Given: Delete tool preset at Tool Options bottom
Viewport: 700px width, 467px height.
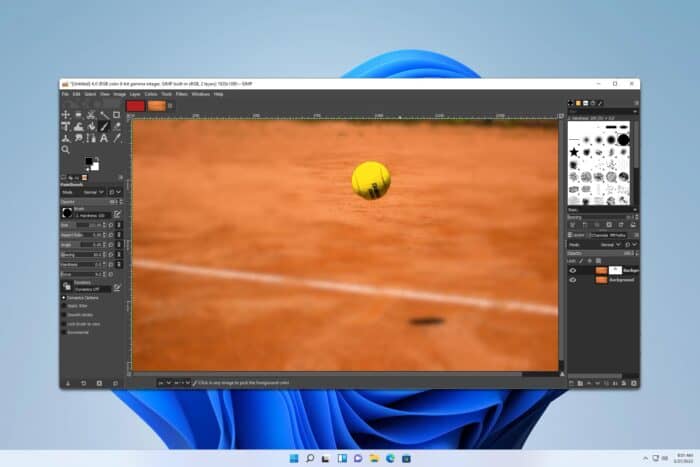Looking at the screenshot, I should click(99, 383).
